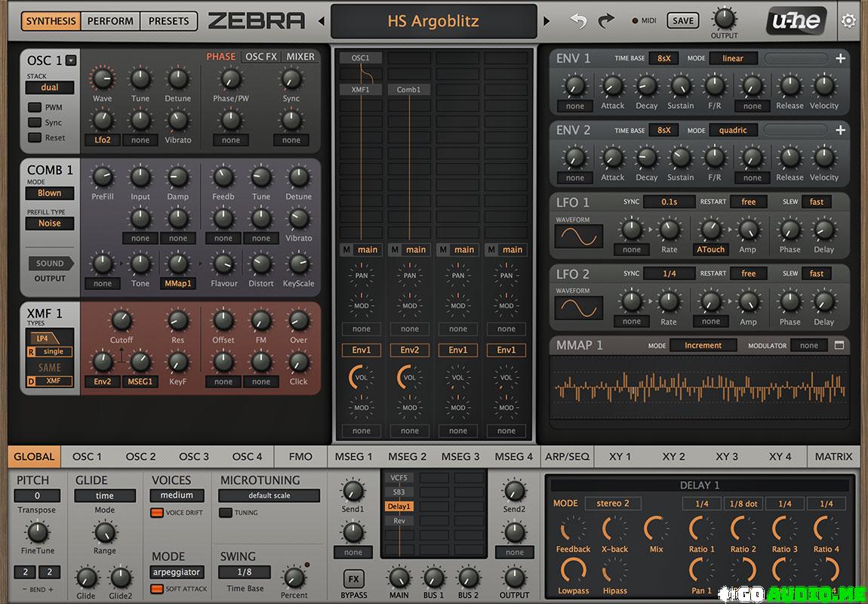Toggle the Reset switch in OSC 1
Image resolution: width=868 pixels, height=604 pixels.
tap(35, 137)
